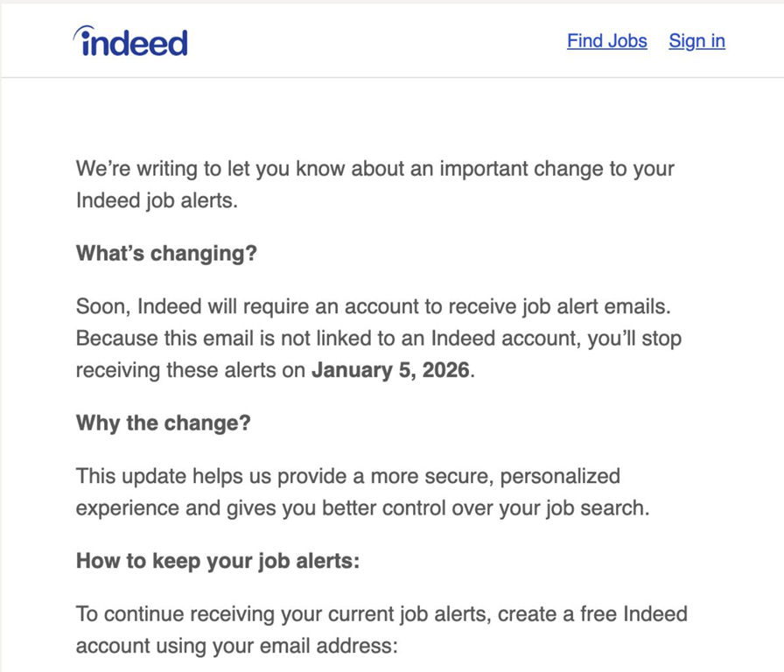Follow the Sign in link
The image size is (784, 672).
696,41
